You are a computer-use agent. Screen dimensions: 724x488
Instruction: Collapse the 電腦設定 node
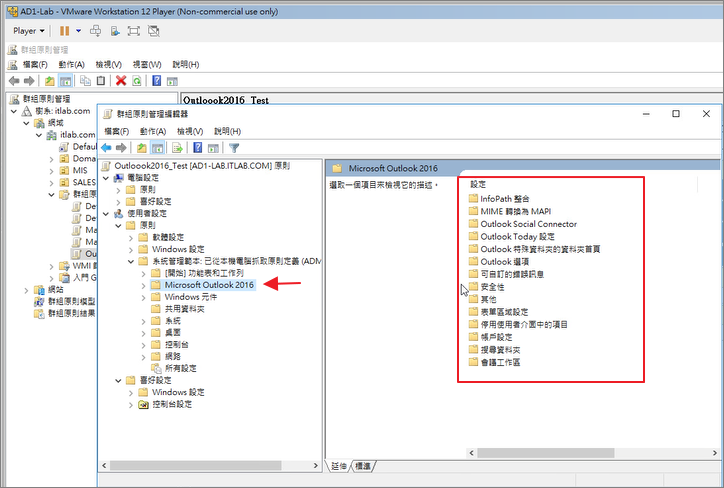(x=106, y=178)
